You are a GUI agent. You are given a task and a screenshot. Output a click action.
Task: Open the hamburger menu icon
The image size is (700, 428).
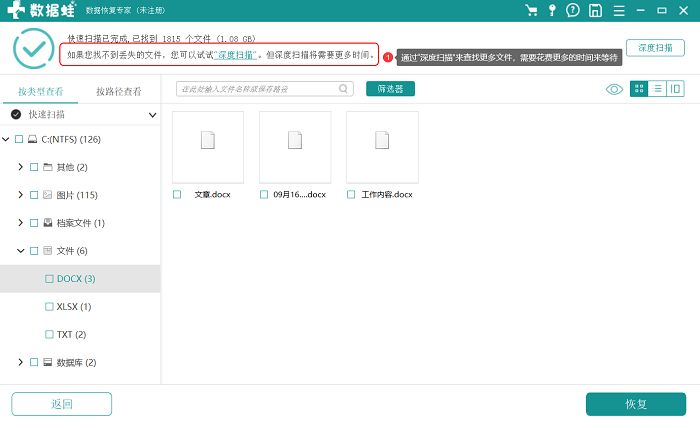coord(619,10)
